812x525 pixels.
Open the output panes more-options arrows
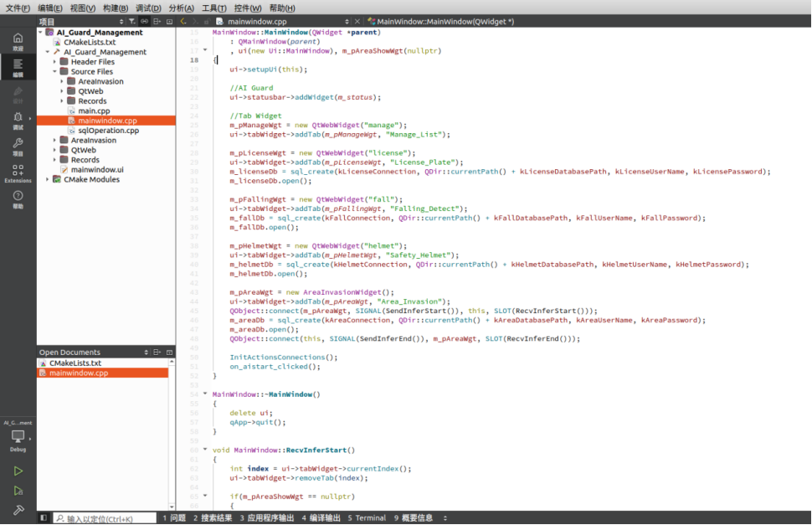[x=445, y=517]
